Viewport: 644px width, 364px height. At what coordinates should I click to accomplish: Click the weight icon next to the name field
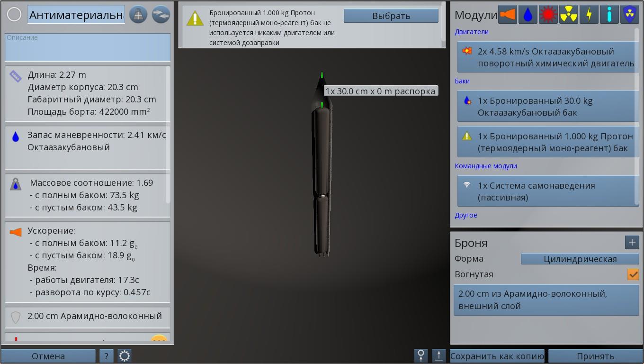click(138, 15)
